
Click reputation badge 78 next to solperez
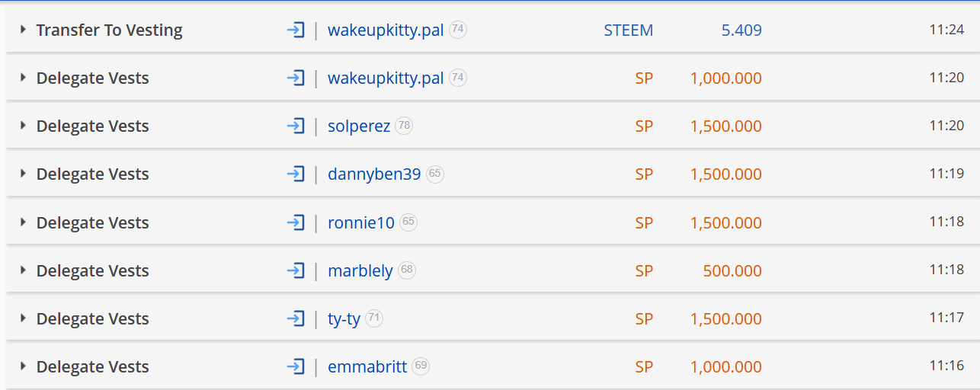(x=404, y=126)
